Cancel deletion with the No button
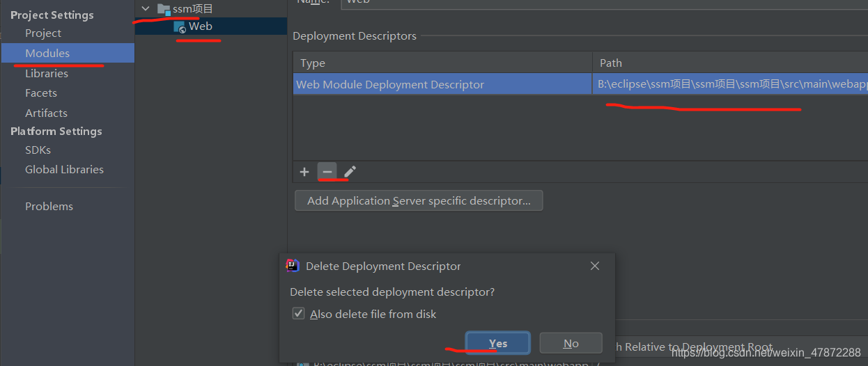This screenshot has width=868, height=366. point(571,343)
